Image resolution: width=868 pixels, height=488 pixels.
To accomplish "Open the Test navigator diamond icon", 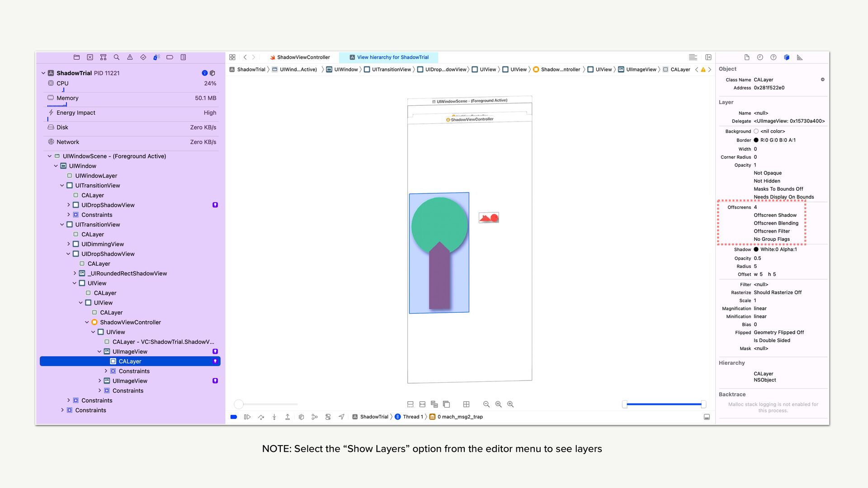I will pos(143,57).
